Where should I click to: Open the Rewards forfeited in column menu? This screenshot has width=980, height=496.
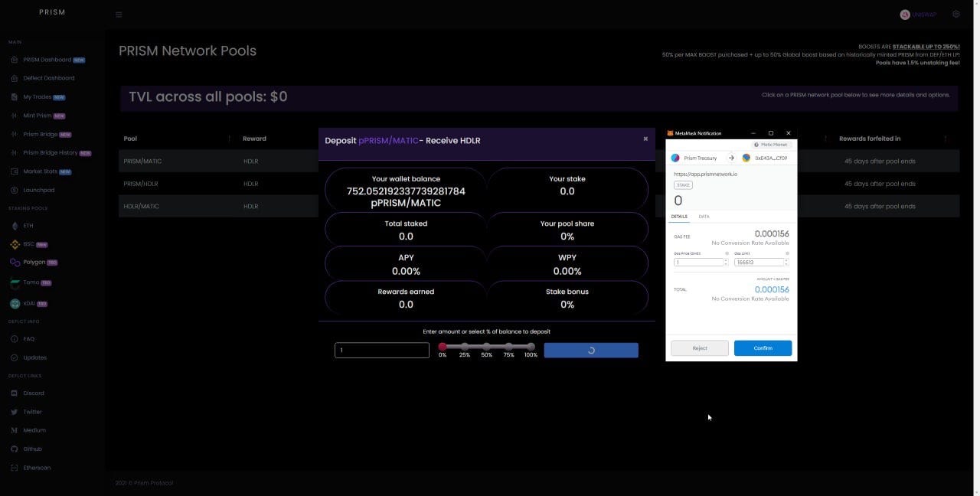[x=945, y=139]
